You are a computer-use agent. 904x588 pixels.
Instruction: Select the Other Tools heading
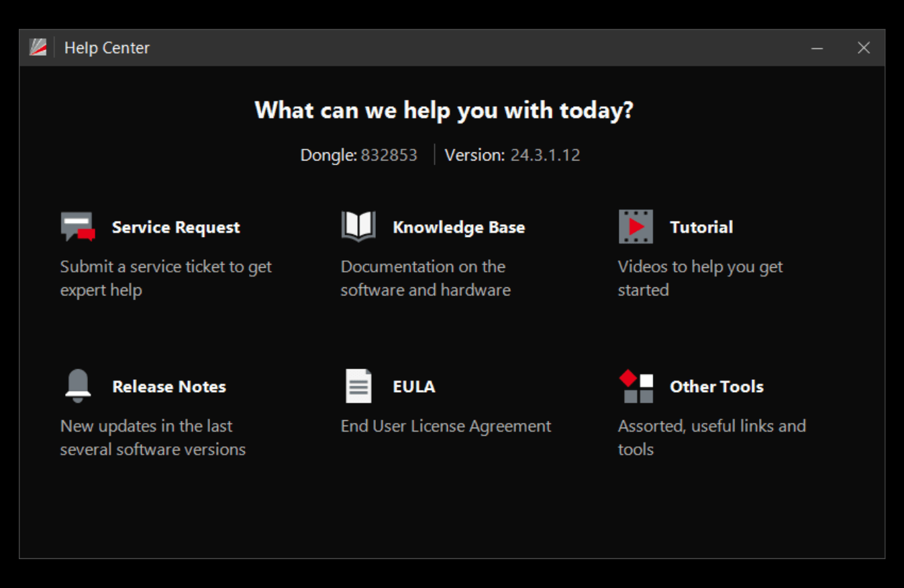716,387
